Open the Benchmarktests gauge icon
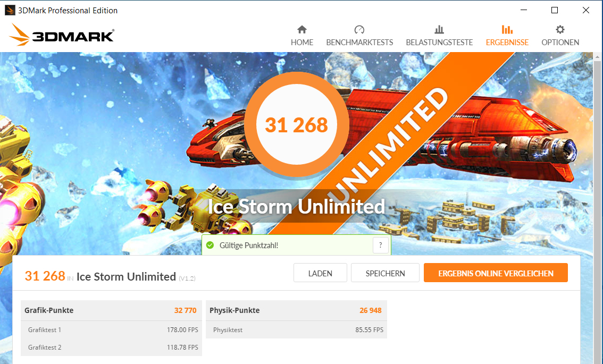 pyautogui.click(x=359, y=30)
